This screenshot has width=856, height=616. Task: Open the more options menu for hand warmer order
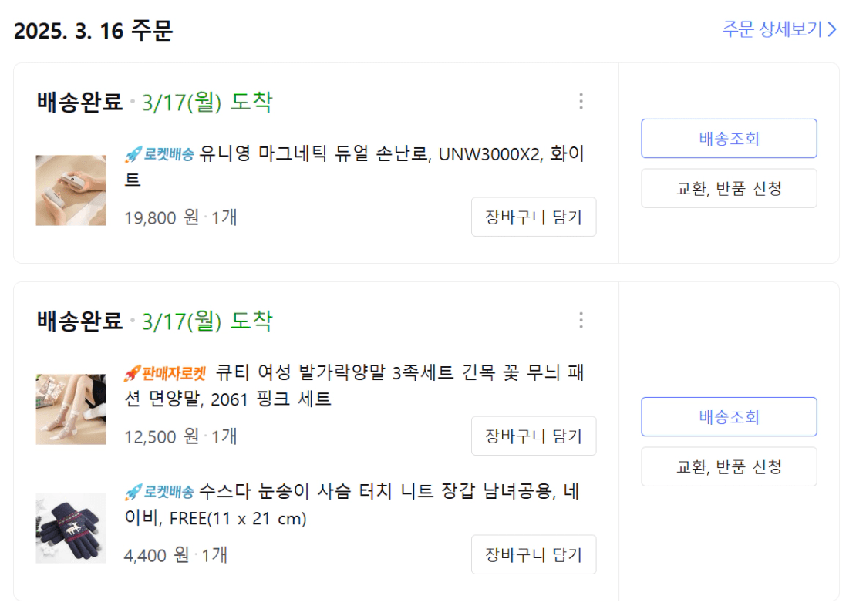(x=581, y=102)
